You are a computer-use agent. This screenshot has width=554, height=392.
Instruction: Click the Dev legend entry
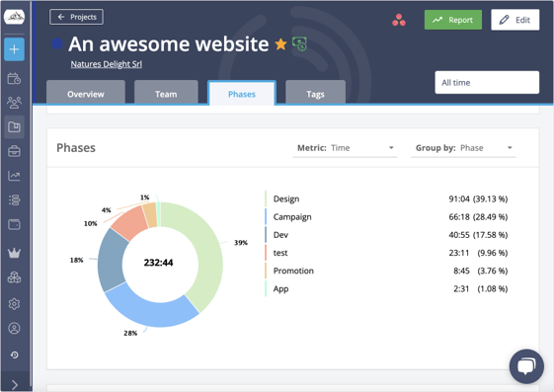pos(280,235)
